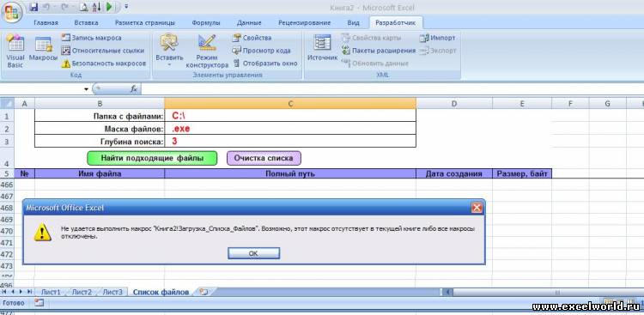Click the Дата создания header cell
This screenshot has width=644, height=315.
coord(454,173)
